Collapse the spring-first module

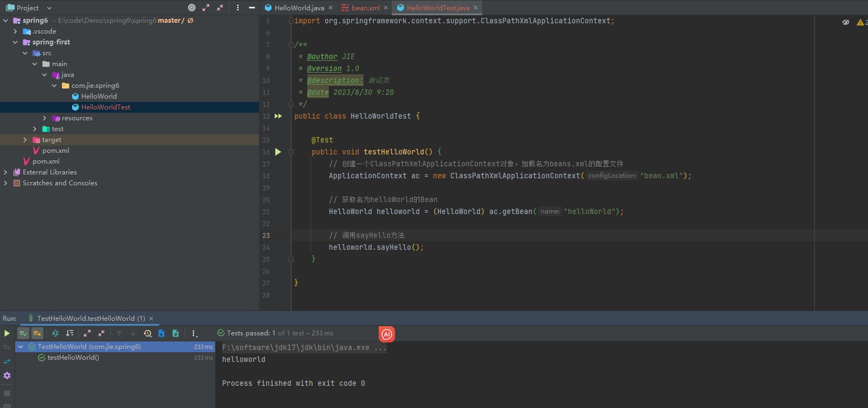click(15, 42)
